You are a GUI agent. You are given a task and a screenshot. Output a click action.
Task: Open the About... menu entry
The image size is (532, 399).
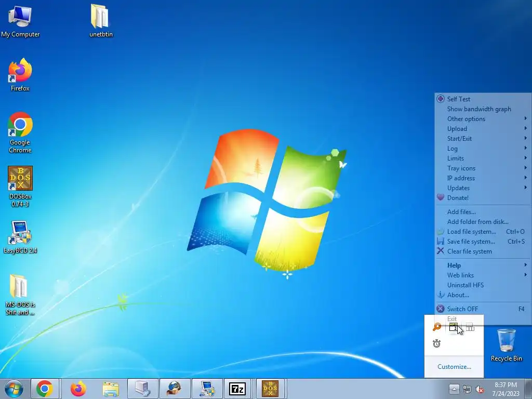483,295
